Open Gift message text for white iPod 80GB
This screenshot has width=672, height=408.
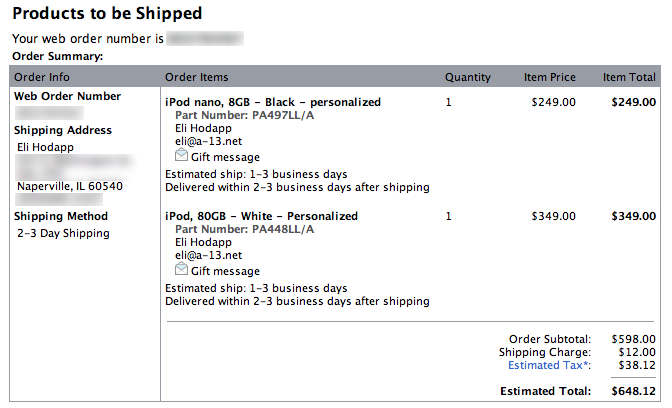225,271
